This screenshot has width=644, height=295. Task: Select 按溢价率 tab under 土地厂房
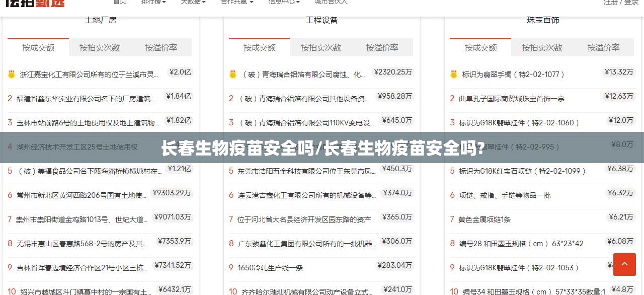coord(161,47)
